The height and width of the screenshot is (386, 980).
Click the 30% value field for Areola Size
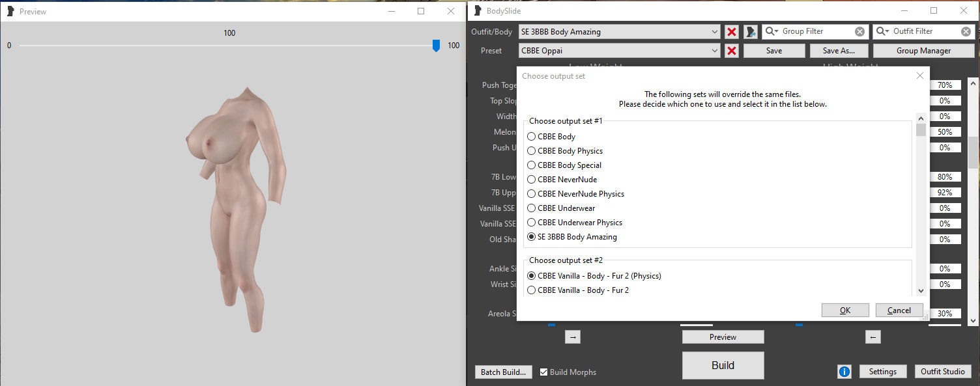click(945, 314)
